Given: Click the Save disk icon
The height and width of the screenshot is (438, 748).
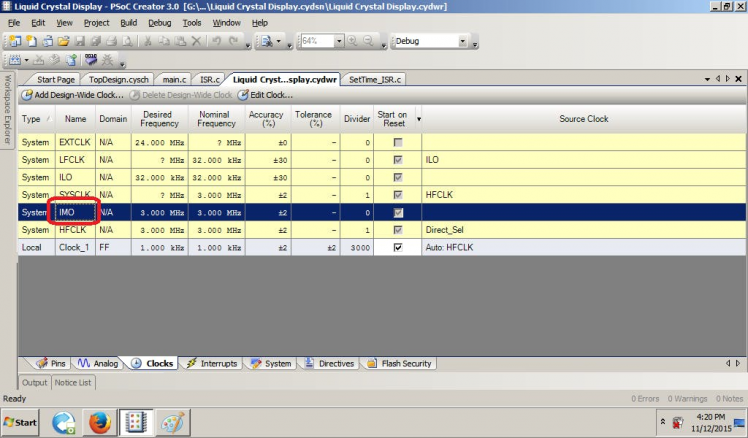Looking at the screenshot, I should (x=80, y=41).
